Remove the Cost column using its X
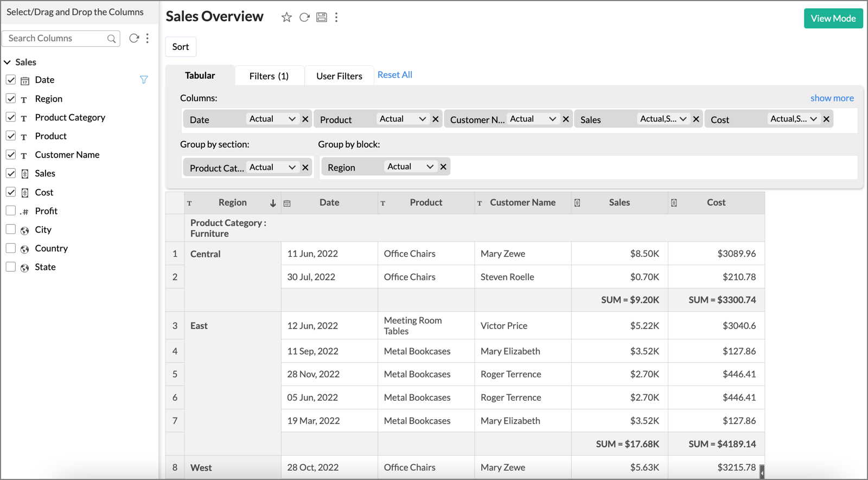This screenshot has height=480, width=868. pos(826,119)
